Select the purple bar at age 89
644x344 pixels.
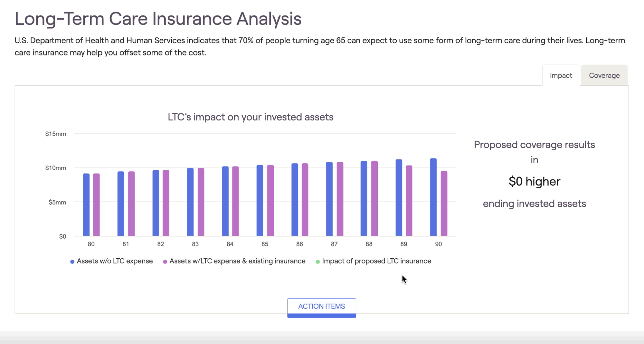pos(409,201)
